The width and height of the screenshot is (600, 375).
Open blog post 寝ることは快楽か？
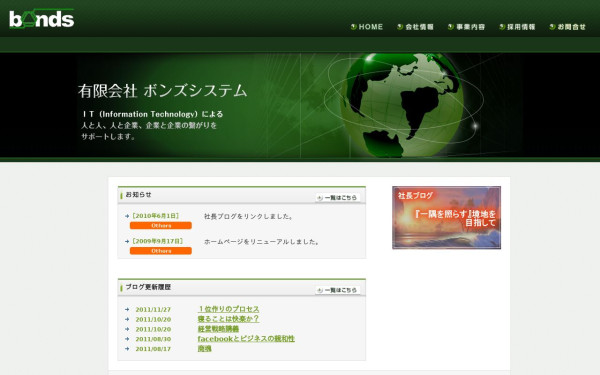pyautogui.click(x=228, y=319)
